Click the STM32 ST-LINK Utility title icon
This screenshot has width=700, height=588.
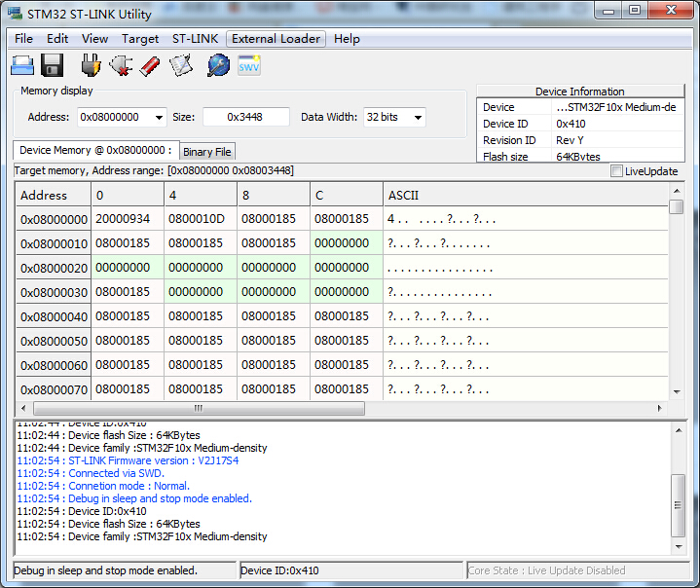coord(15,14)
